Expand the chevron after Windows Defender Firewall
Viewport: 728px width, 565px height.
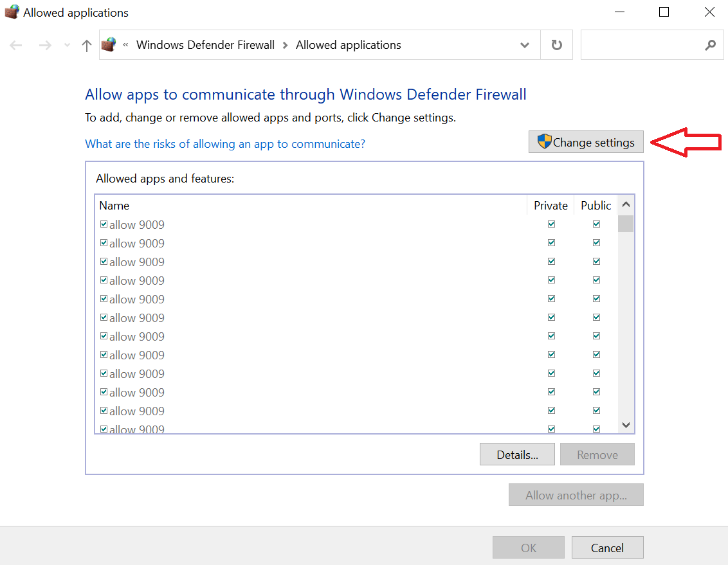(285, 45)
